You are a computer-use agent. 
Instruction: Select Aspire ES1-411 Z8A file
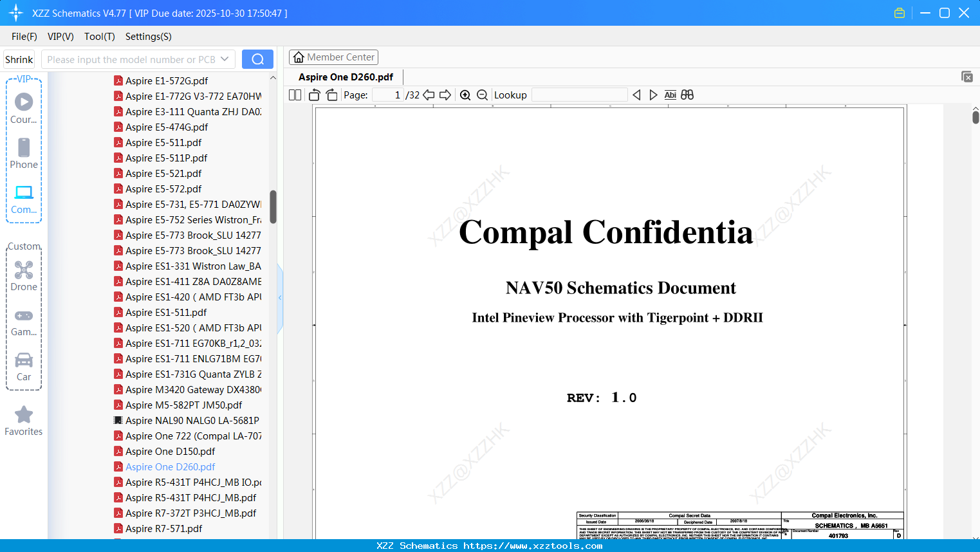187,281
